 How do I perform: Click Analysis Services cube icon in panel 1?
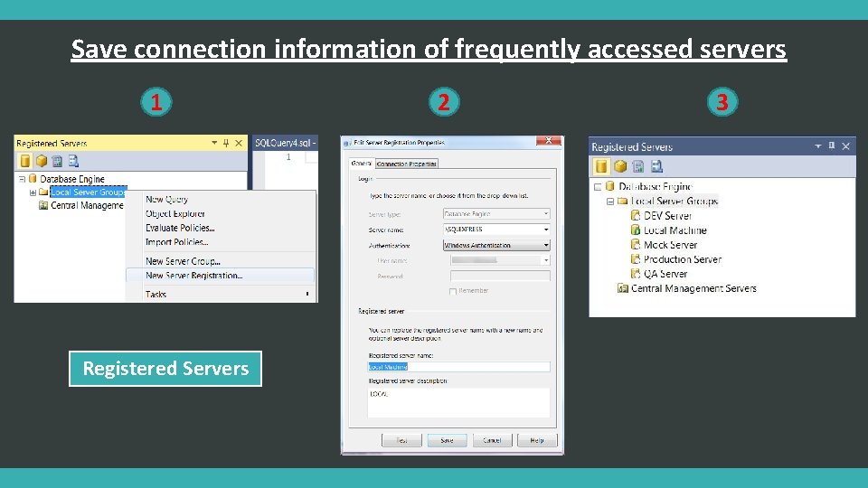pyautogui.click(x=42, y=161)
